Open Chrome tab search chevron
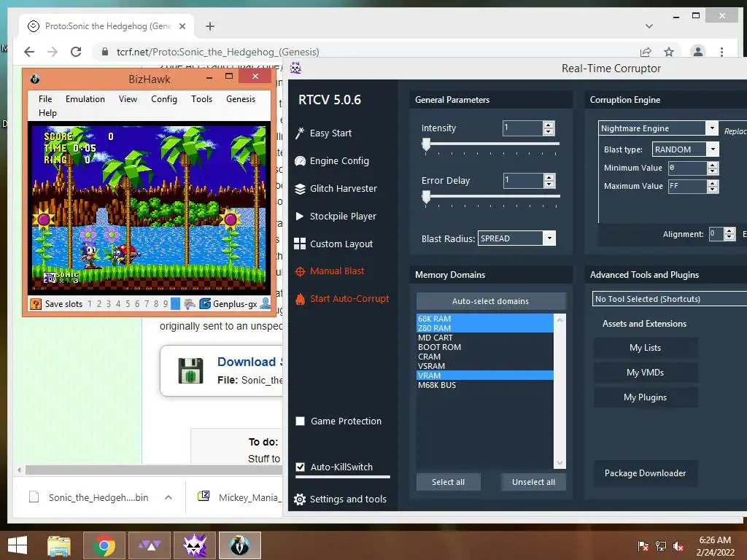This screenshot has width=747, height=560. [x=649, y=26]
